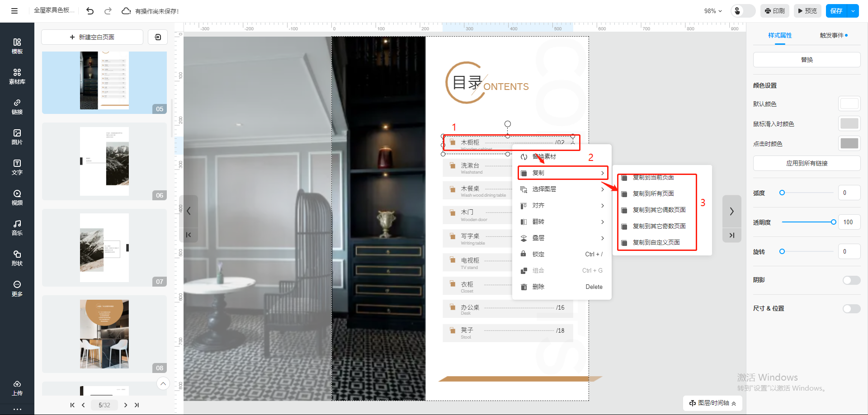The image size is (868, 415).
Task: Select the 文字 text tool
Action: pos(17,167)
